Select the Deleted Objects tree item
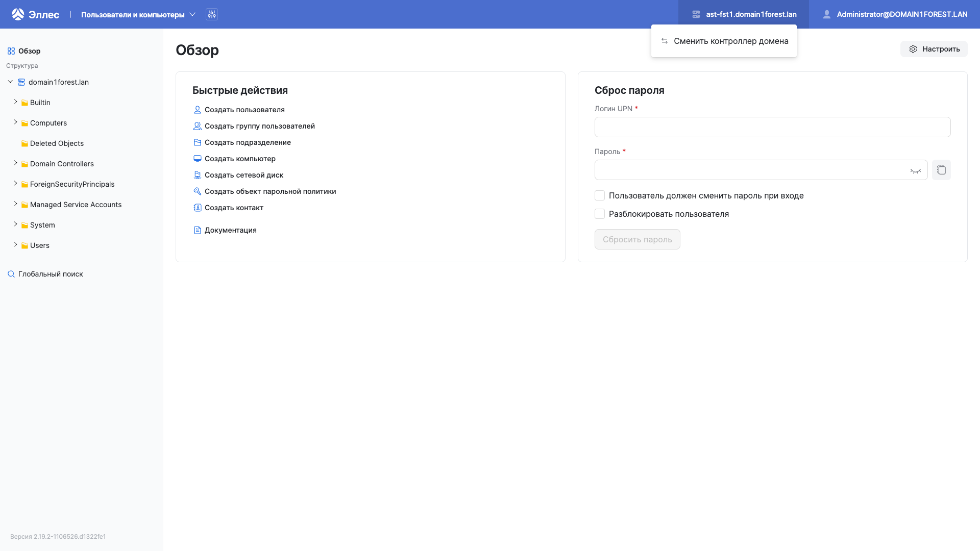 click(57, 143)
